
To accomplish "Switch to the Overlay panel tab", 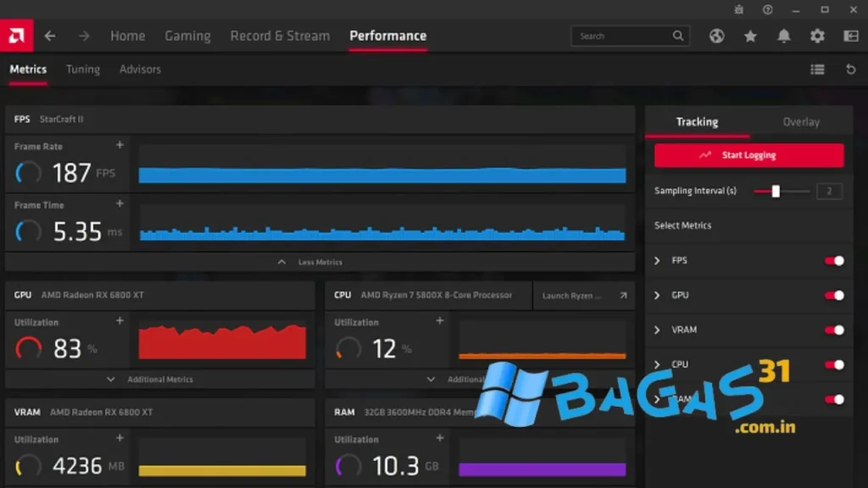I will [801, 122].
